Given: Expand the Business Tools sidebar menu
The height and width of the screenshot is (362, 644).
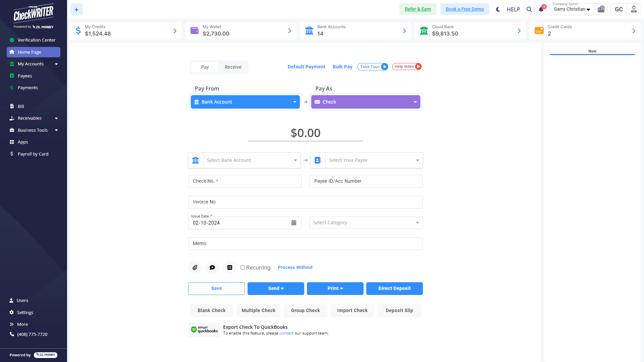Looking at the screenshot, I should click(34, 130).
